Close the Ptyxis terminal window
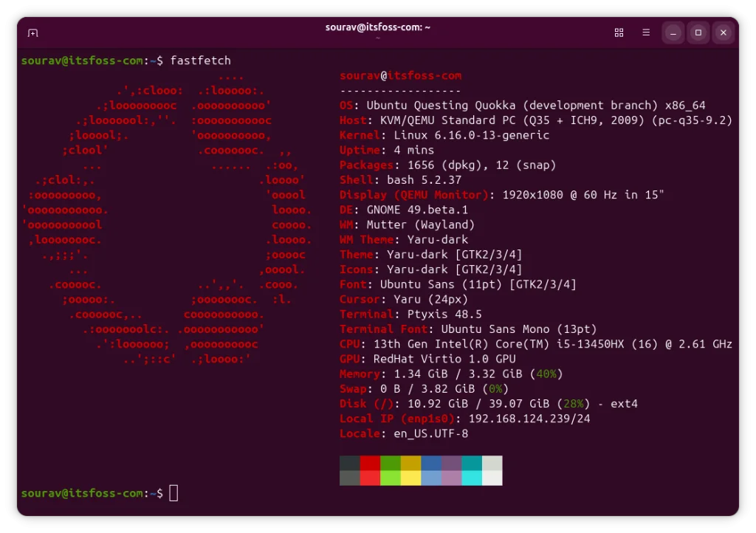Screen dimensions: 756x533 723,32
